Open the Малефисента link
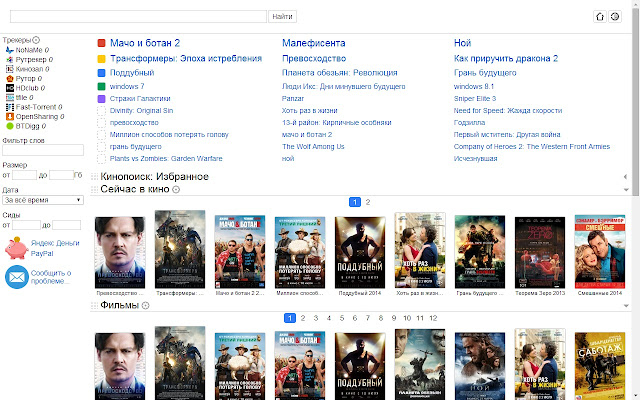The image size is (640, 400). coord(313,43)
